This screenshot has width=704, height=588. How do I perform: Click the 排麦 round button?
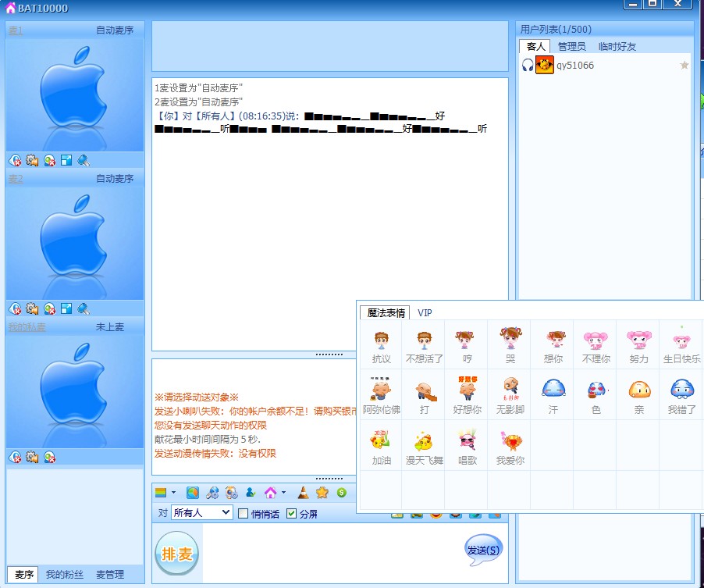click(x=176, y=554)
